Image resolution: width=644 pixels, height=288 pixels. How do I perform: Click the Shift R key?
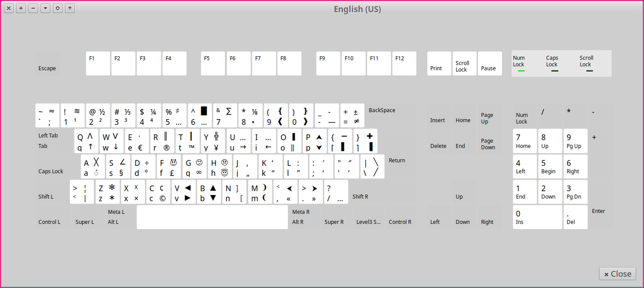click(383, 192)
